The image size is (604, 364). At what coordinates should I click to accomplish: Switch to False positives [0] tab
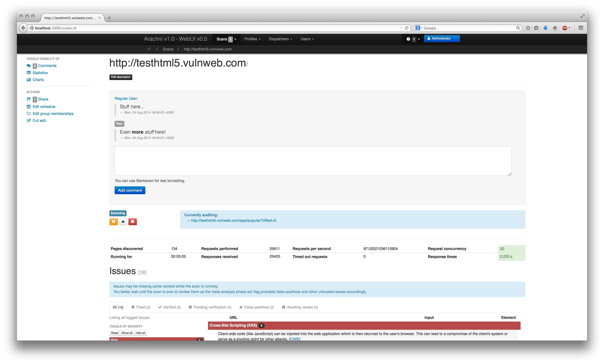click(x=257, y=307)
